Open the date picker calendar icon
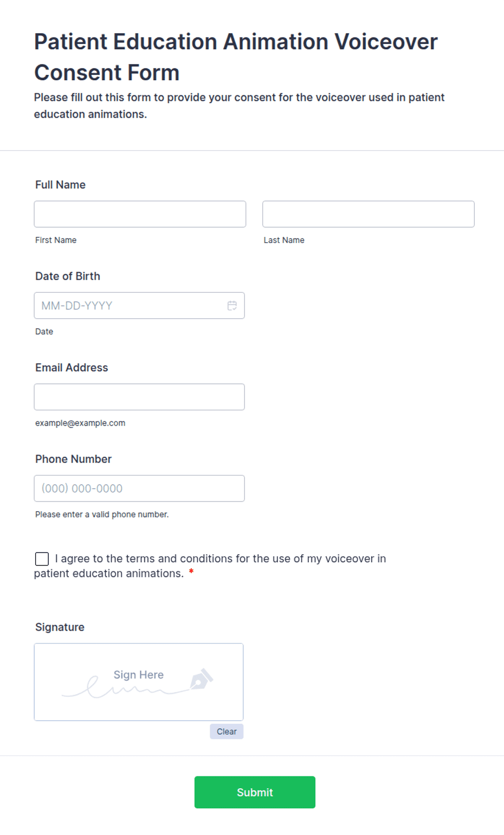 point(232,306)
